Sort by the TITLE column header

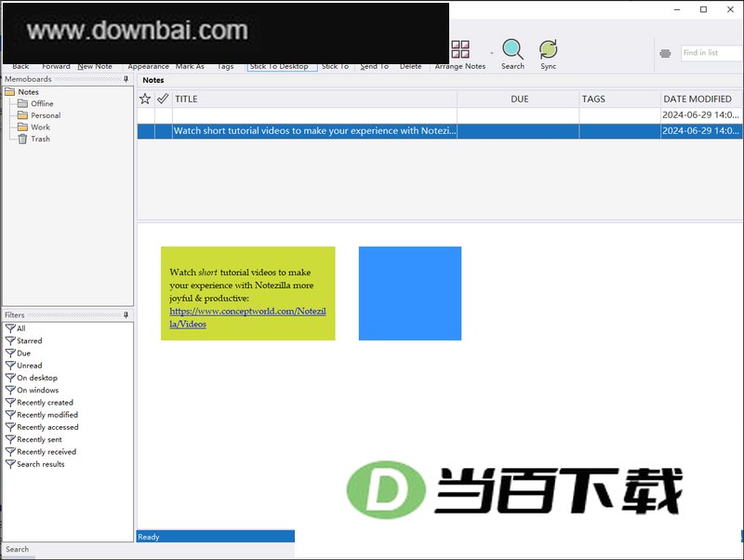point(314,99)
